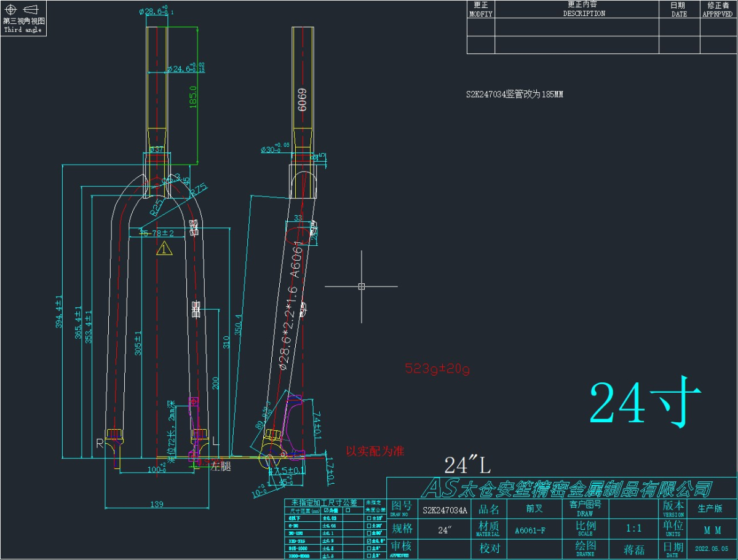
Task: Select the datum target circle icon top-left corner
Action: [x=10, y=9]
